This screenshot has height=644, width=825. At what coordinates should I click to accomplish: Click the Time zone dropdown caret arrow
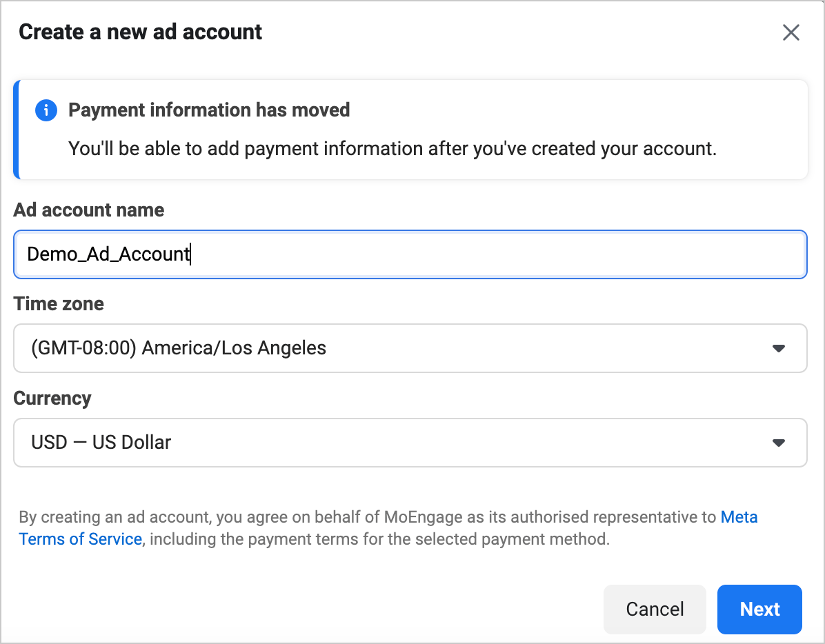click(779, 348)
